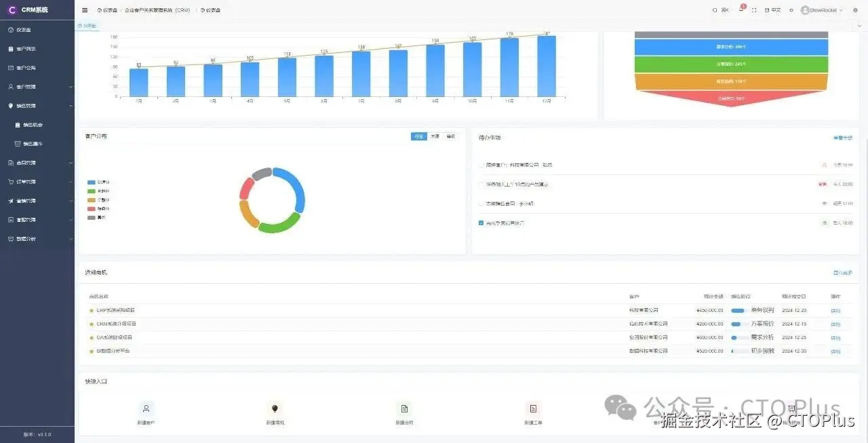
Task: Open the SteveRocket user dropdown
Action: 822,10
